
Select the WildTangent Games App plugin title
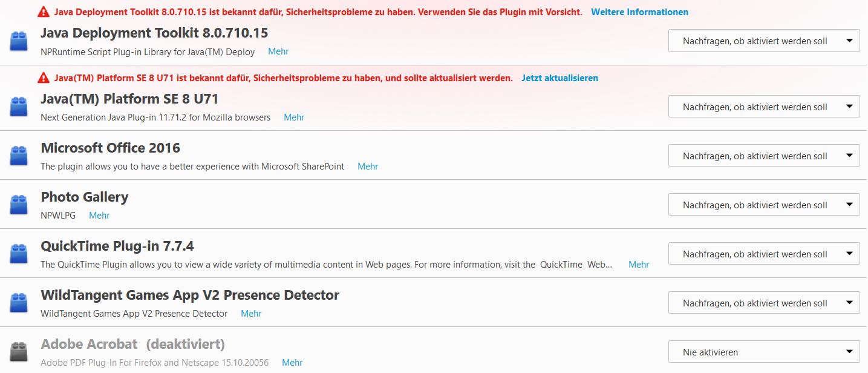pyautogui.click(x=190, y=295)
